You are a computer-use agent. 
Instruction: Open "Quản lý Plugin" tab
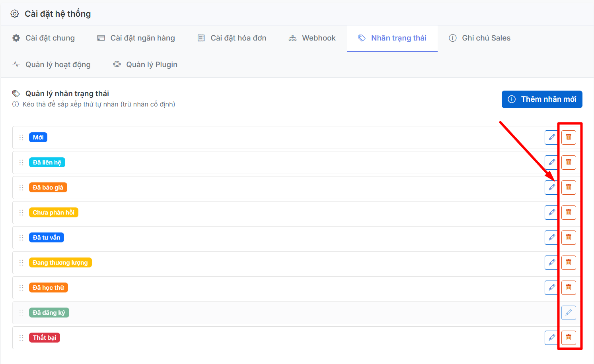tap(145, 65)
